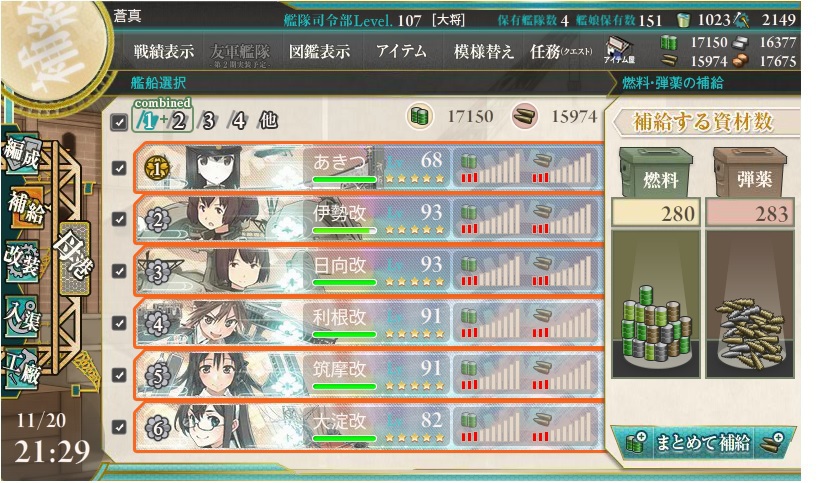This screenshot has width=819, height=483.
Task: Toggle the select-all fleet checkbox
Action: tap(119, 123)
